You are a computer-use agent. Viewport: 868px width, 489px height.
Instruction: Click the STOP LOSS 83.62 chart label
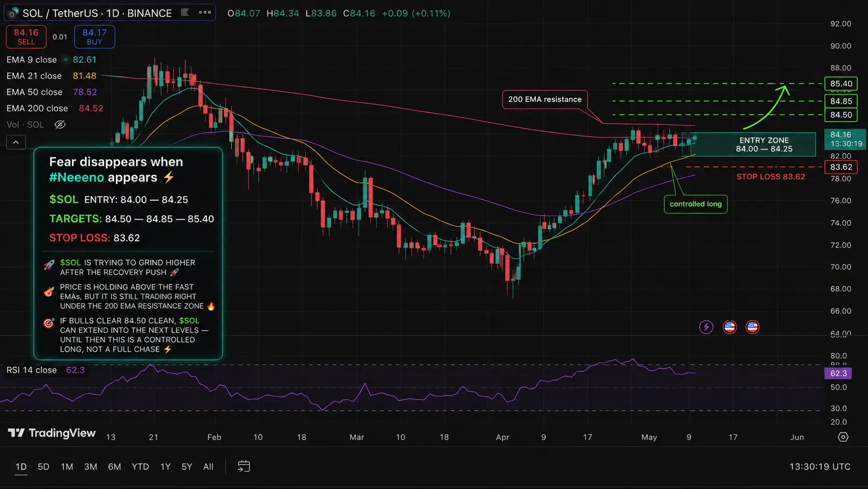771,177
